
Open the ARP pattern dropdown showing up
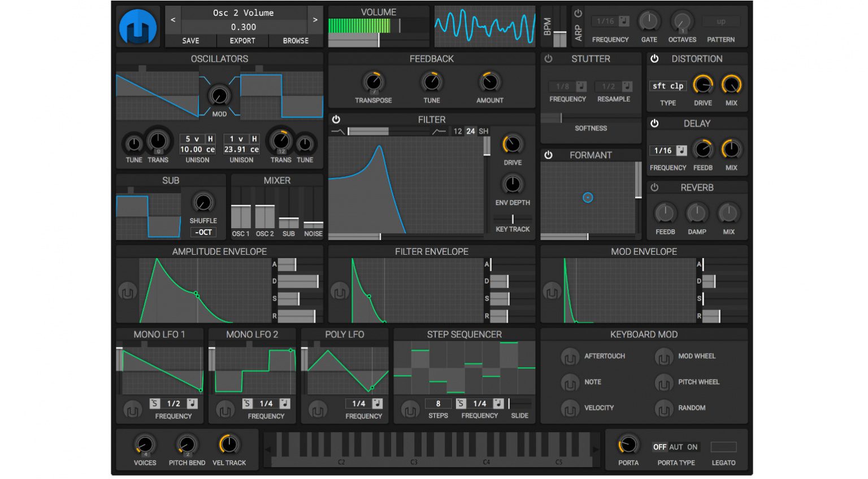[x=722, y=21]
